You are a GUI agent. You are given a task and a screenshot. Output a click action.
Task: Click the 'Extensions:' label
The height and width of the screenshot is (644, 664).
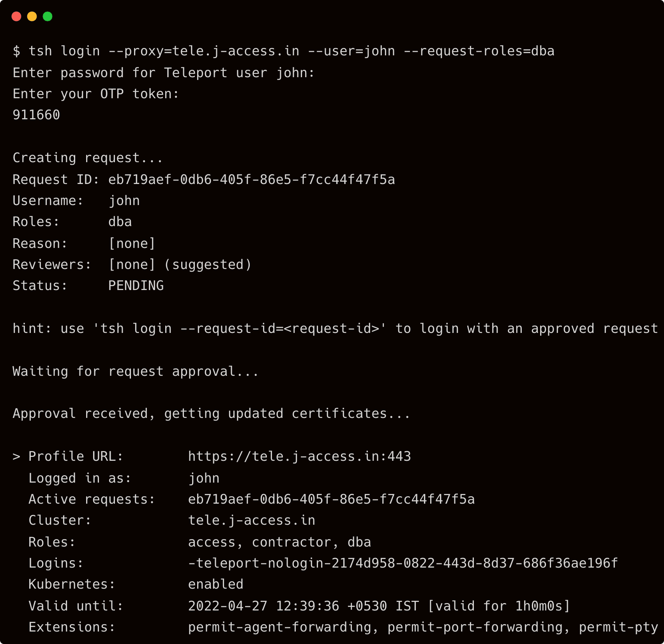tap(72, 627)
